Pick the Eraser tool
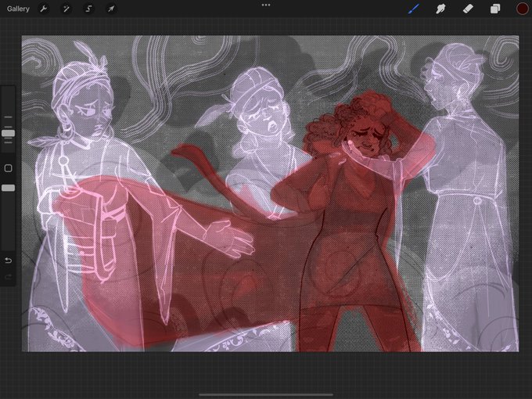The width and height of the screenshot is (532, 399). click(x=468, y=9)
